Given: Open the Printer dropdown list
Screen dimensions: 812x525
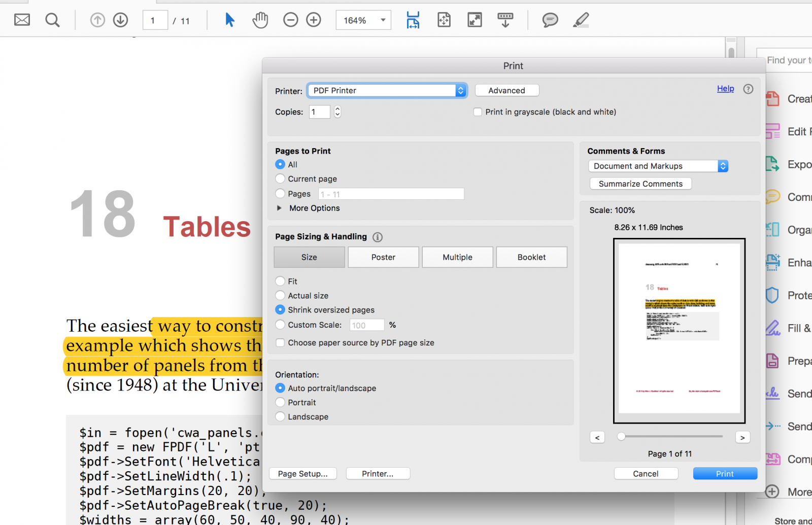Looking at the screenshot, I should tap(387, 90).
